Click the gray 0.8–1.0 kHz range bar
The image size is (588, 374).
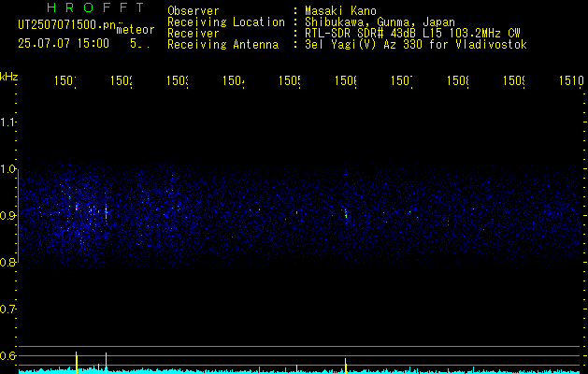pos(19,215)
